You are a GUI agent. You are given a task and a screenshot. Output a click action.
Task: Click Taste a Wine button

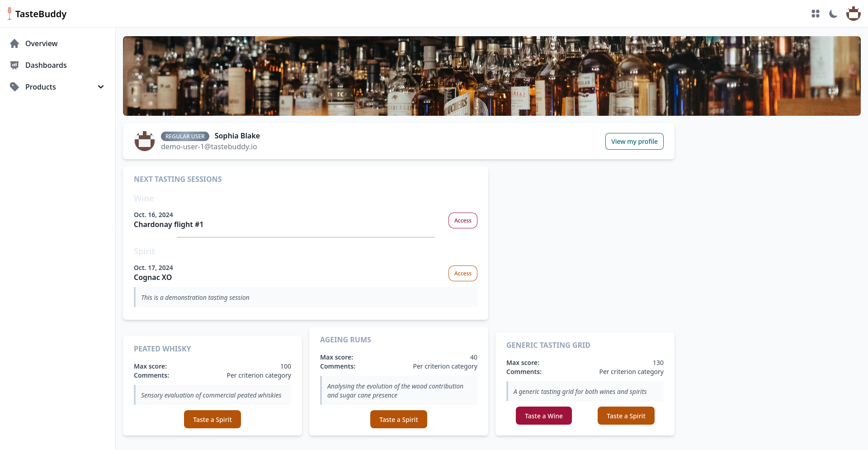543,416
